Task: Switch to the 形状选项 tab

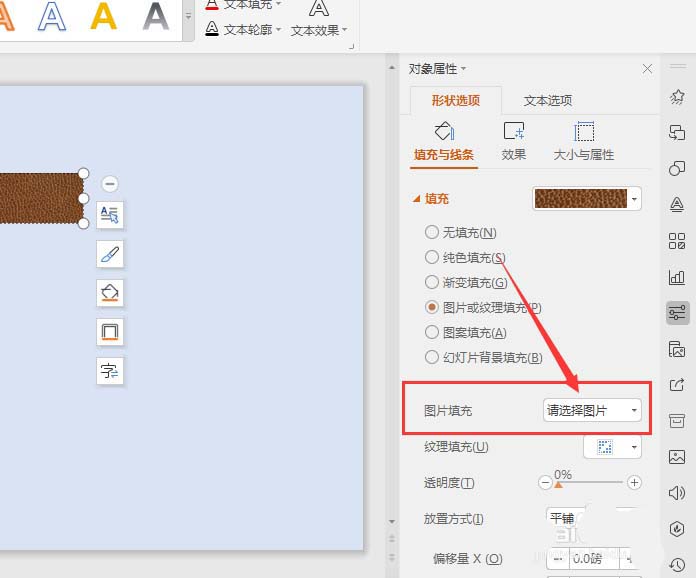Action: (456, 100)
